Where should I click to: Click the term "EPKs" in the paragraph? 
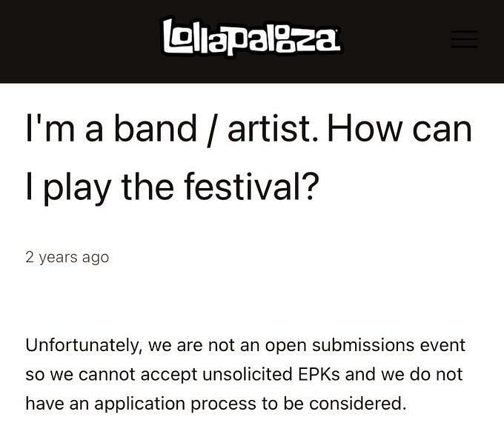click(319, 375)
